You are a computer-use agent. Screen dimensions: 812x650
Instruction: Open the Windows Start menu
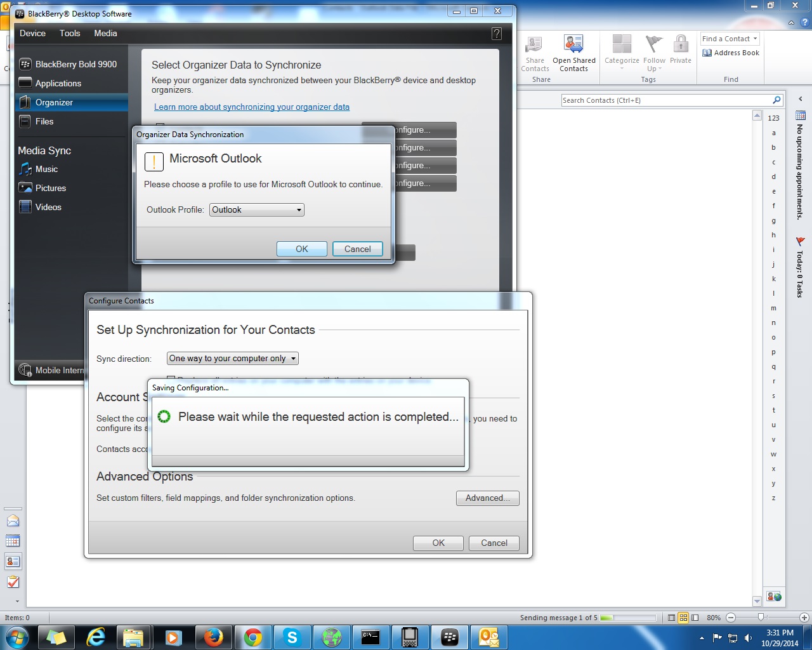tap(17, 637)
